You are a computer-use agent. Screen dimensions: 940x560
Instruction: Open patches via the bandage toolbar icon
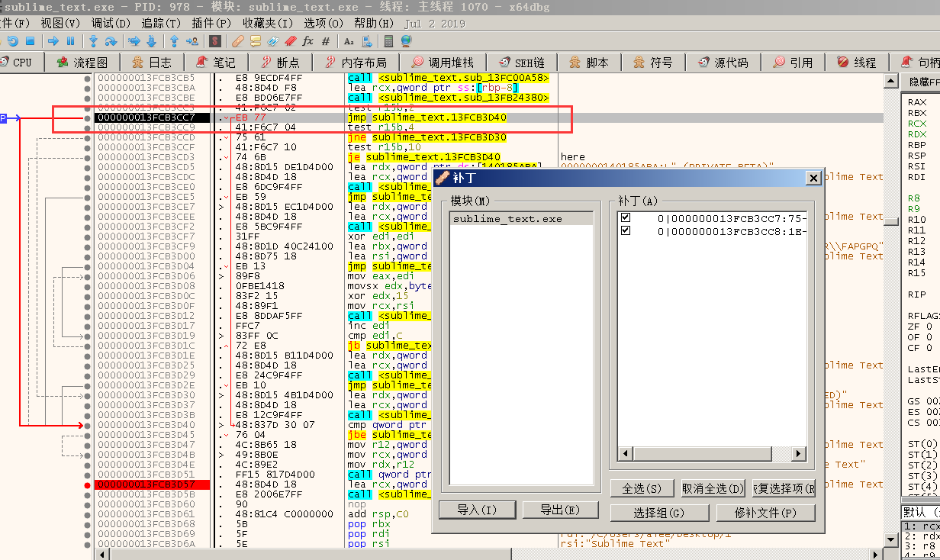pyautogui.click(x=238, y=41)
